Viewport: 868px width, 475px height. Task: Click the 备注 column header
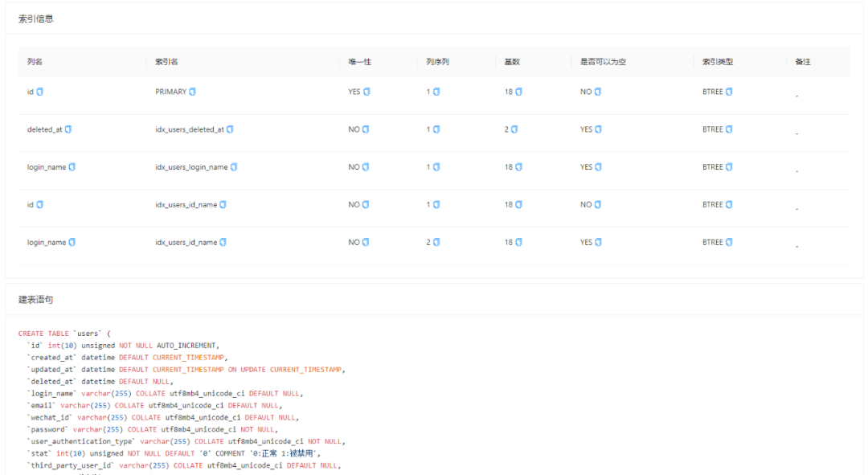point(803,62)
